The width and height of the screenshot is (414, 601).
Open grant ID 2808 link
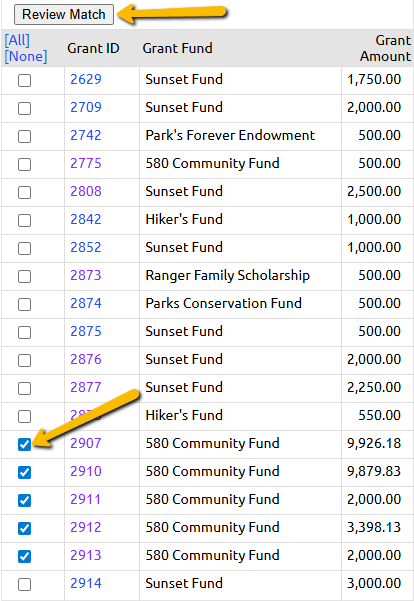click(86, 191)
